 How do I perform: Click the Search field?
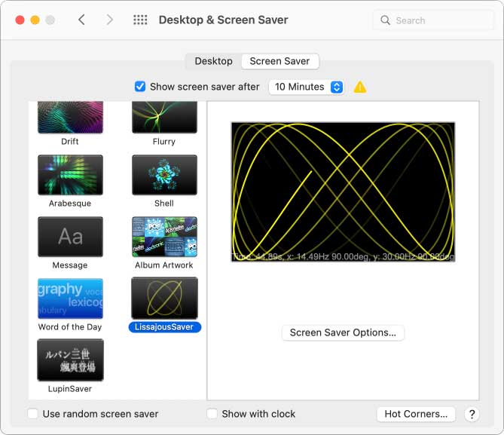[x=433, y=20]
